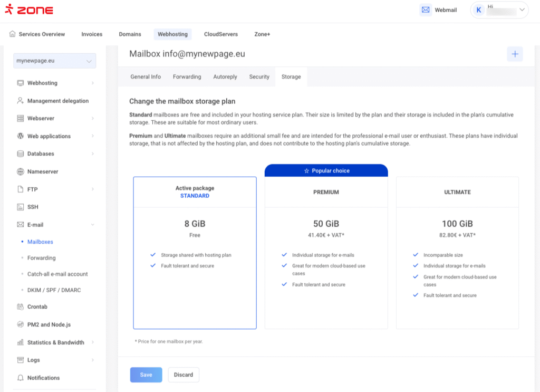
Task: Switch to the Forwarding tab
Action: coord(187,77)
